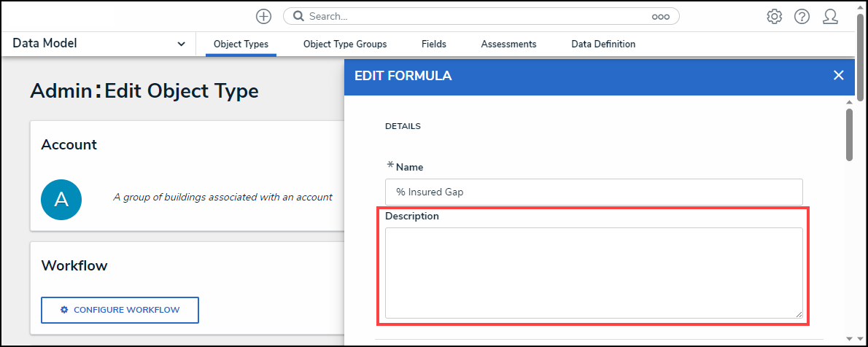Open the search bar ellipsis options
The image size is (868, 347).
coord(660,16)
